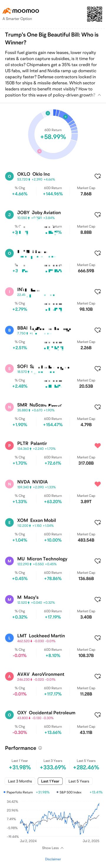Screen dimensions: 106x868
Task: Tap the heart-plus icon beside JOBY
Action: pos(98,215)
